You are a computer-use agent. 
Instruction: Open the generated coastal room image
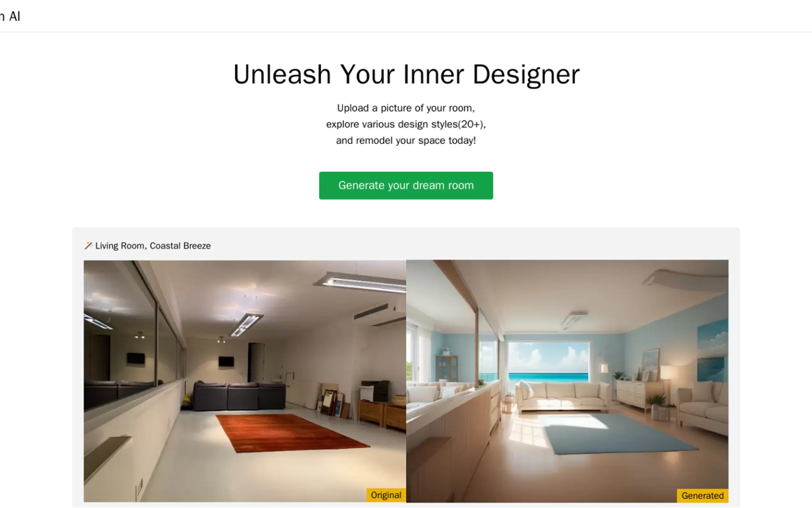[567, 381]
